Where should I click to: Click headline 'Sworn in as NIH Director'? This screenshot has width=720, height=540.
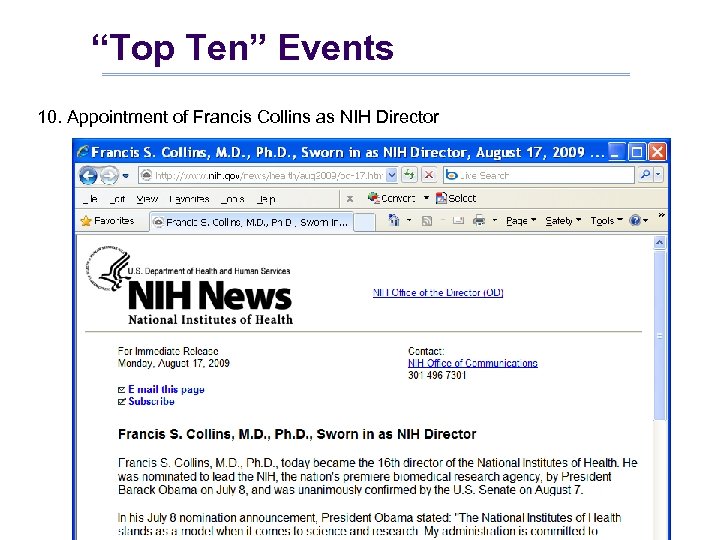396,434
